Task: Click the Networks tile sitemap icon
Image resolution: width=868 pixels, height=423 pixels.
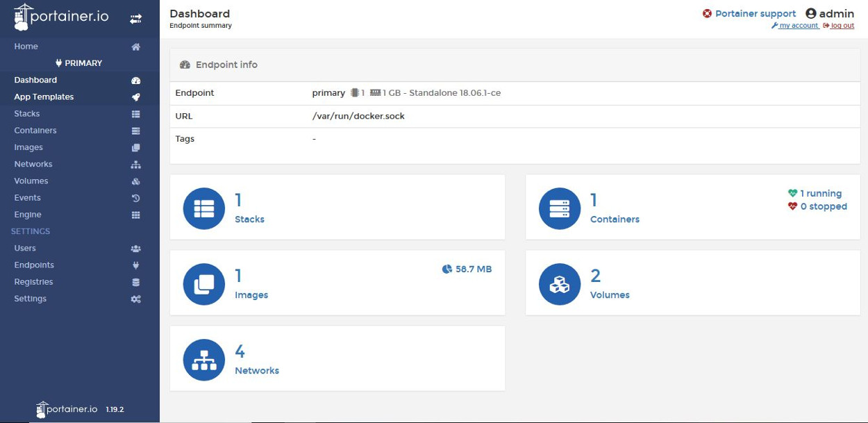Action: tap(203, 360)
